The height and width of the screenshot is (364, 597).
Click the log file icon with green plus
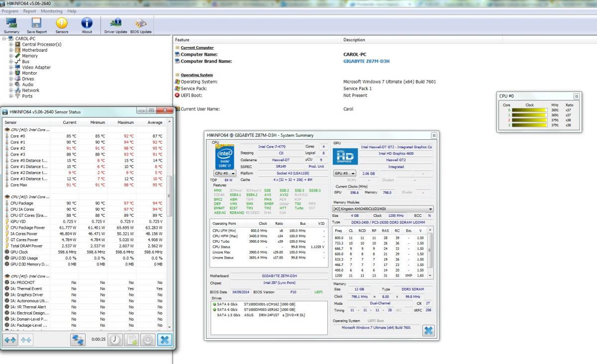click(x=132, y=340)
